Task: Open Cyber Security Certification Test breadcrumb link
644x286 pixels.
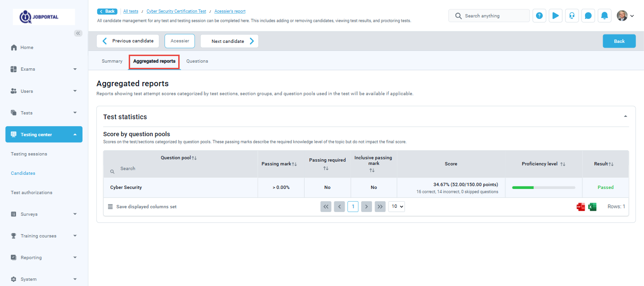Action: [x=176, y=11]
